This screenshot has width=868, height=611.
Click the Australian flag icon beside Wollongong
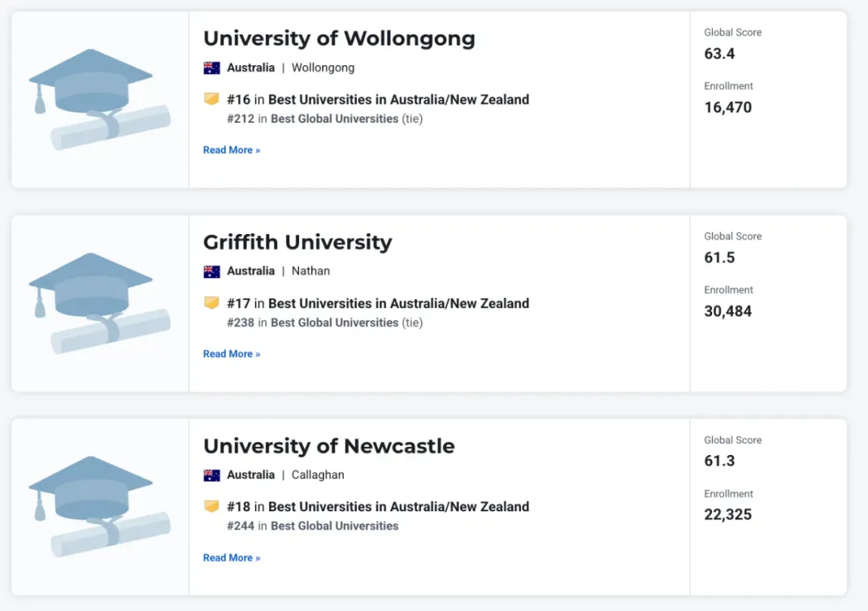[211, 68]
